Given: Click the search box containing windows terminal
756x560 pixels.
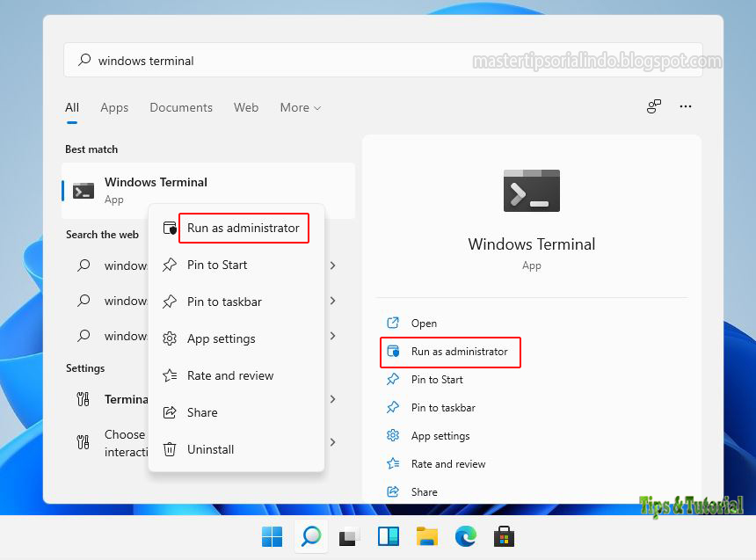Looking at the screenshot, I should click(382, 60).
